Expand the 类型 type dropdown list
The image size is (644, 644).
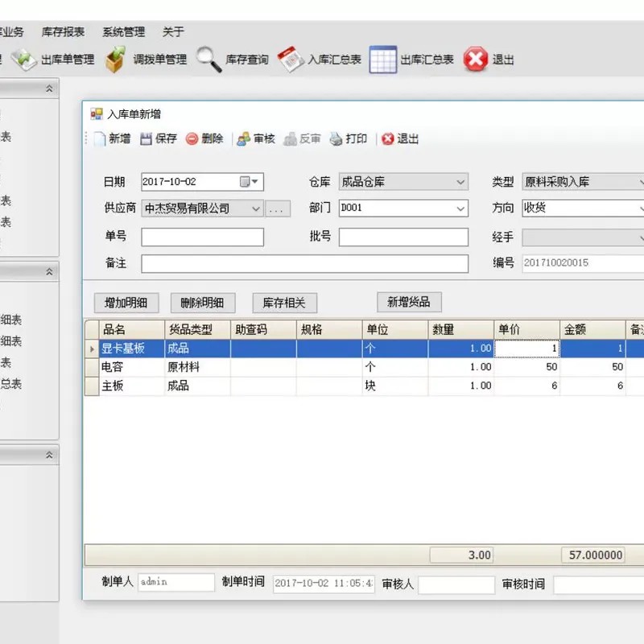tap(640, 181)
